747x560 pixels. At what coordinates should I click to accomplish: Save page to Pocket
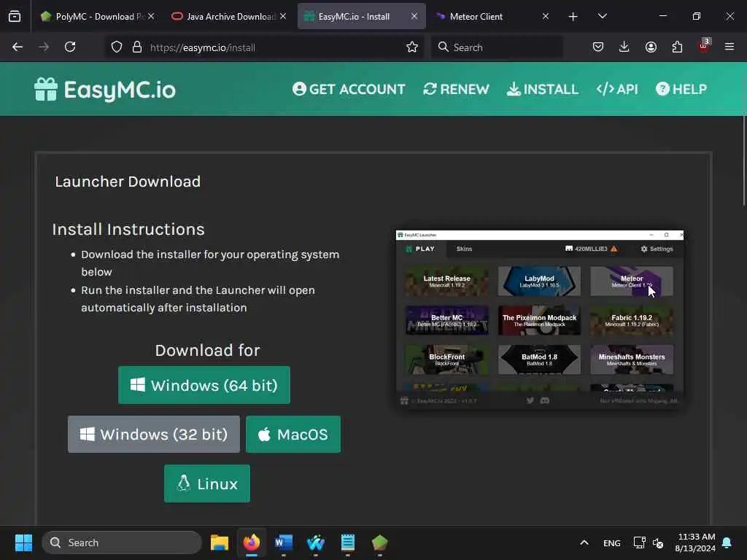(x=598, y=47)
